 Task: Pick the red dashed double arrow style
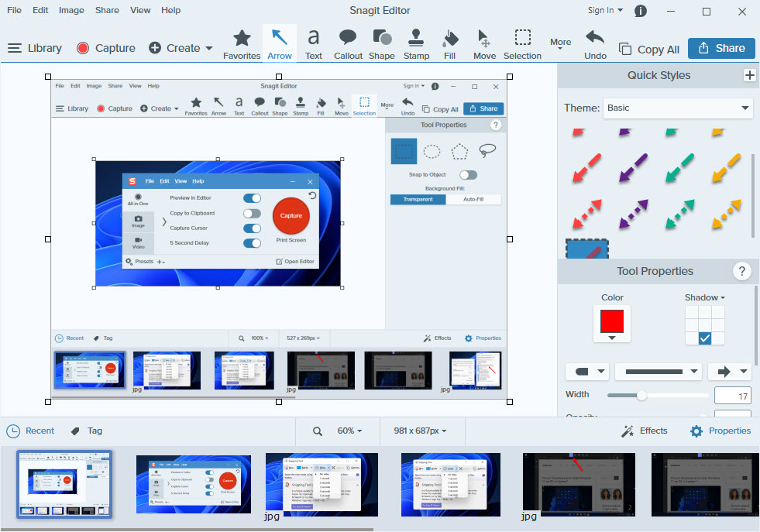point(586,214)
